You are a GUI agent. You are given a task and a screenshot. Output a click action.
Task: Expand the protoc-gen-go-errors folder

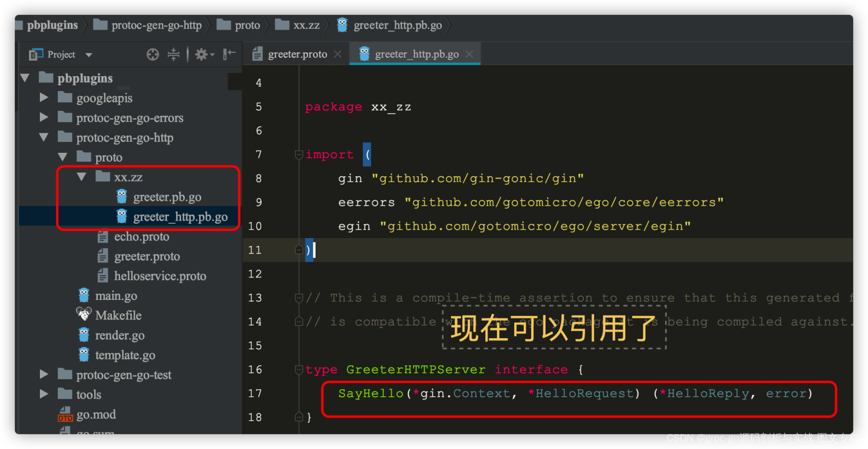pyautogui.click(x=44, y=118)
